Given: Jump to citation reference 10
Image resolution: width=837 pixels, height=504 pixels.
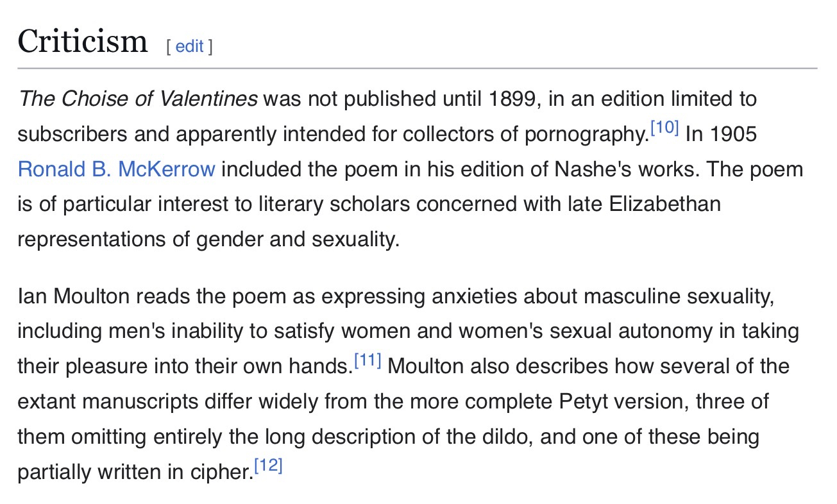Looking at the screenshot, I should (664, 128).
